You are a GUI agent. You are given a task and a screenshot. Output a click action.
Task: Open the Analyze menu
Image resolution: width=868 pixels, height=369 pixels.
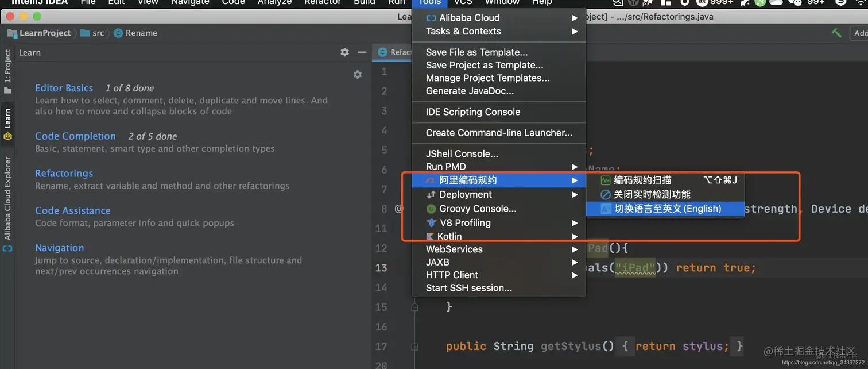(x=274, y=2)
